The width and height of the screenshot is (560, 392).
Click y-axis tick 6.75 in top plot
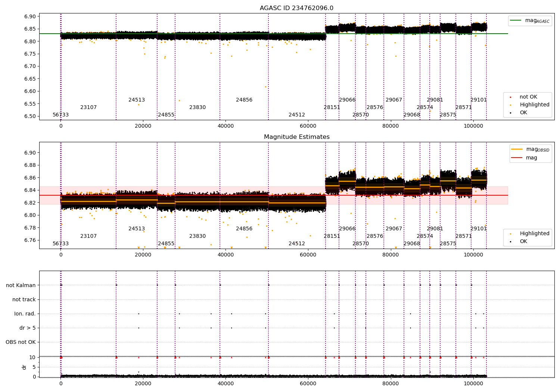pyautogui.click(x=30, y=54)
